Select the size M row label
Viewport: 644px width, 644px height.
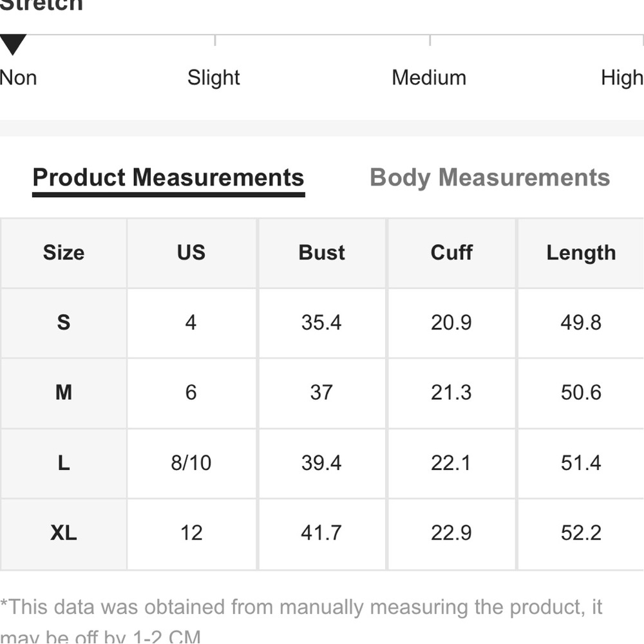pos(64,392)
